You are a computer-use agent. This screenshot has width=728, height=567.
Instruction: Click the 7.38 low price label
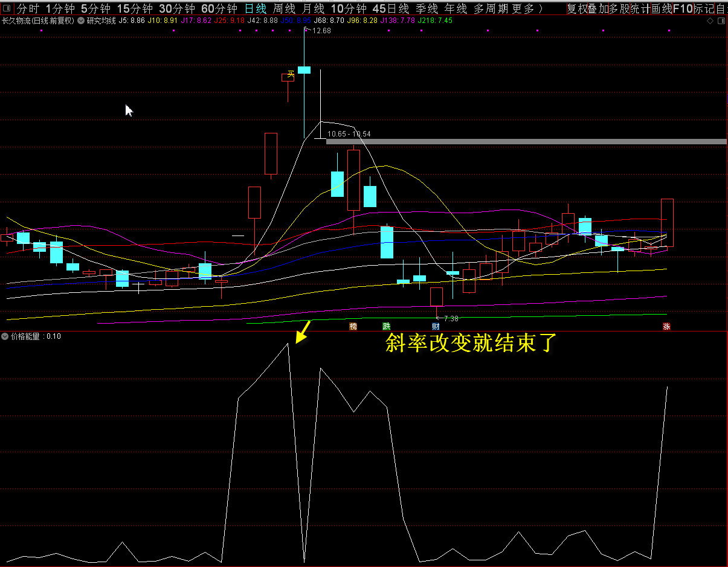pos(451,318)
